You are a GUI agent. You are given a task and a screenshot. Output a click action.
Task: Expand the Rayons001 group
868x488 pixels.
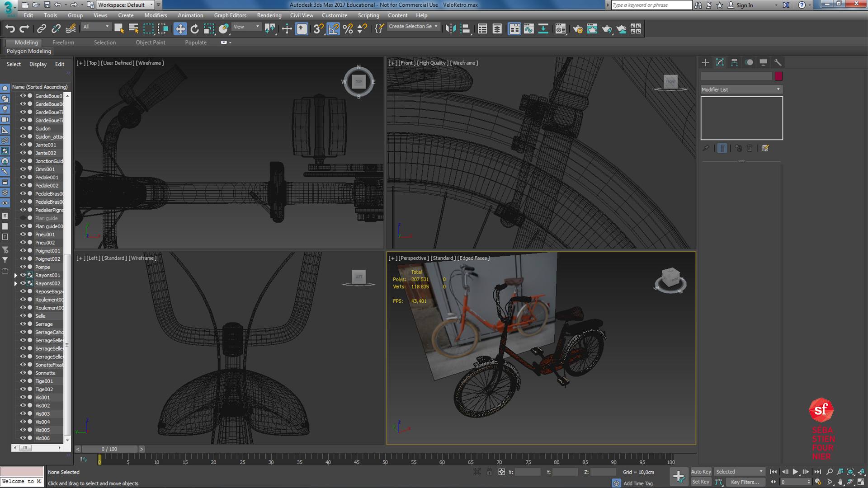[x=16, y=275]
